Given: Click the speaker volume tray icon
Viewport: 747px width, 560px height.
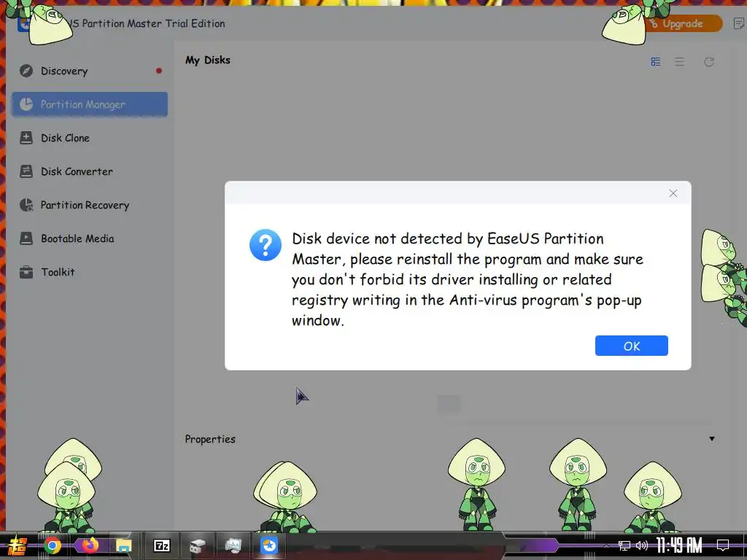Looking at the screenshot, I should pos(642,545).
